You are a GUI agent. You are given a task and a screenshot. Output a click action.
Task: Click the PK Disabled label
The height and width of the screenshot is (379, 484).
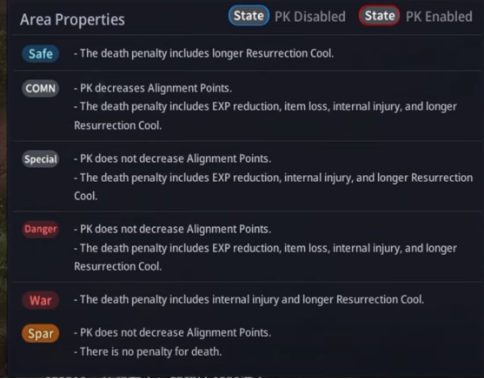[310, 17]
